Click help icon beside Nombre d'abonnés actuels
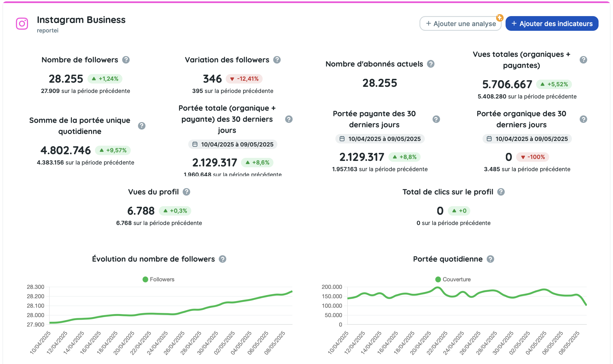This screenshot has height=364, width=613. tap(431, 64)
